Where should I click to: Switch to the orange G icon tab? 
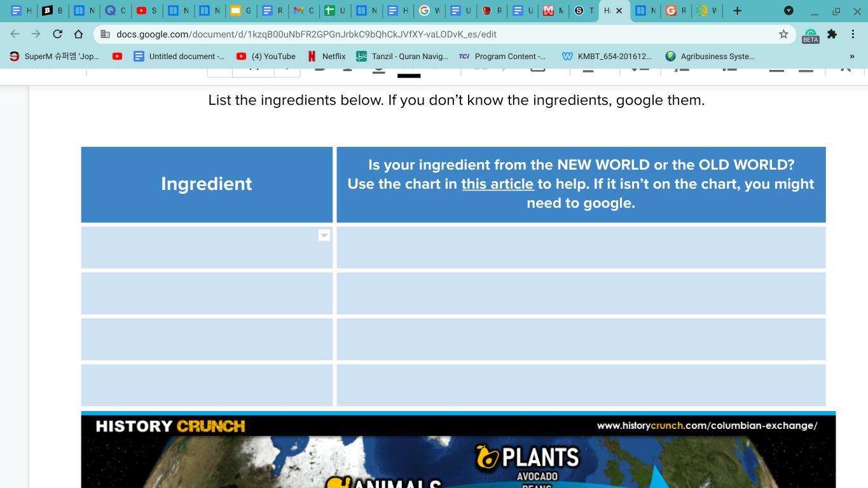click(677, 11)
